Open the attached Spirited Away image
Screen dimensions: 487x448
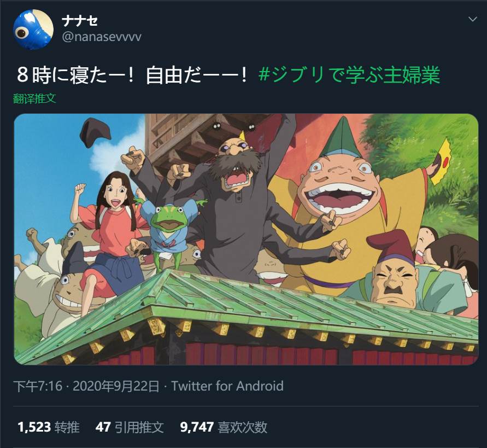pyautogui.click(x=246, y=239)
